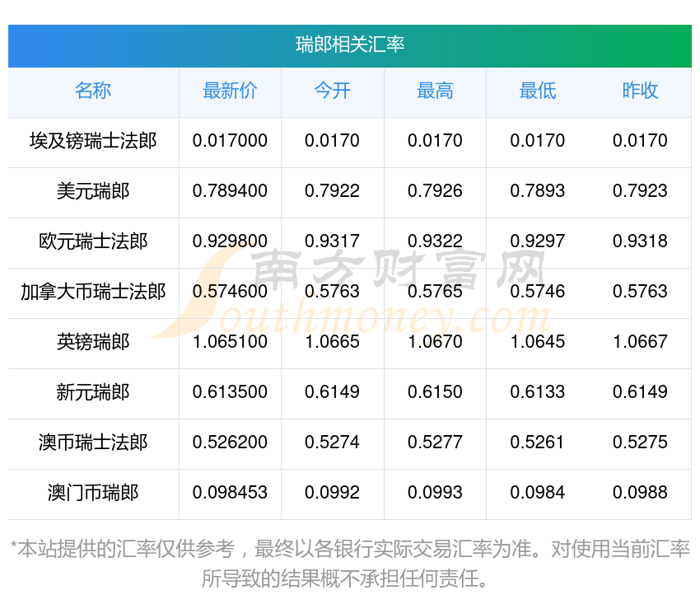Viewport: 700px width, 604px height.
Task: Select the 最新价 column header
Action: point(230,91)
